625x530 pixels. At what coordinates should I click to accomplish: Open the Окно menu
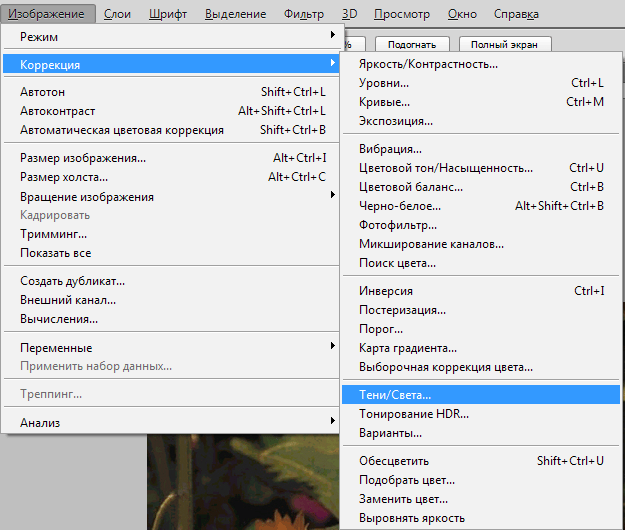(462, 14)
